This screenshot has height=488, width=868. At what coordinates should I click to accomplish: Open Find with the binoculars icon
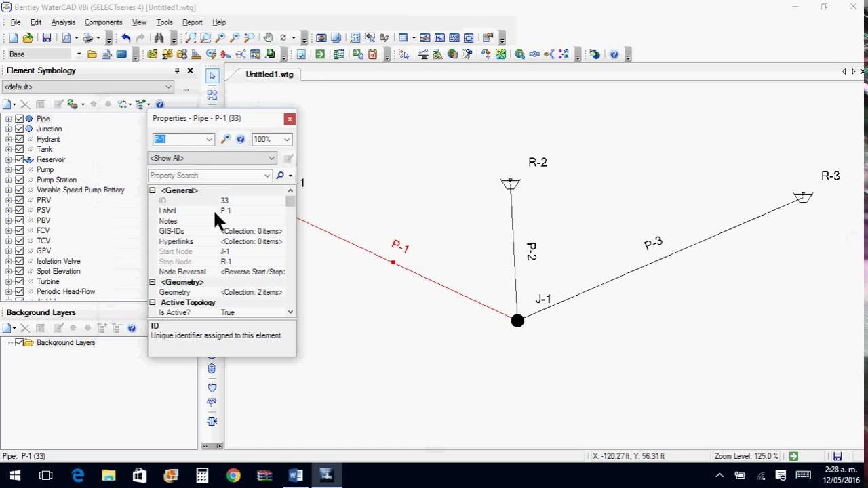pos(159,38)
